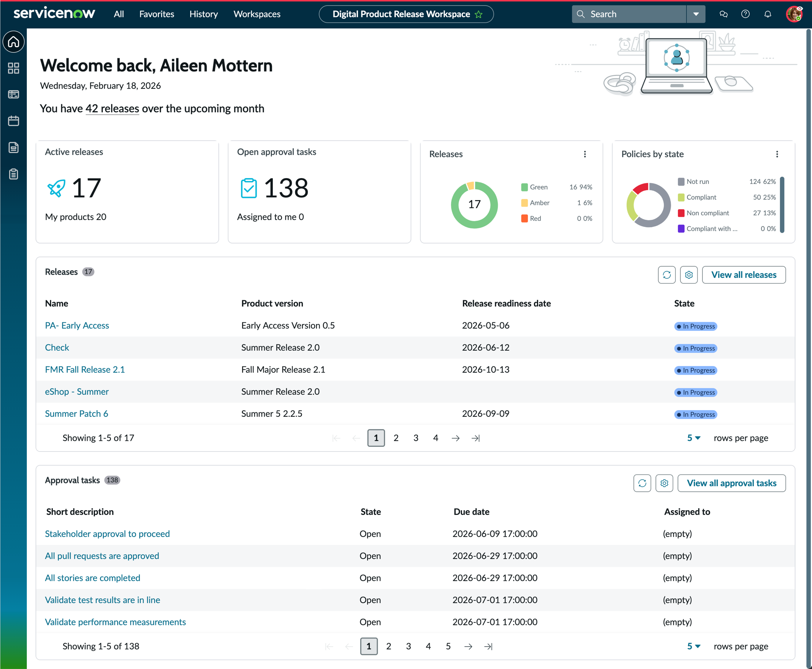The width and height of the screenshot is (812, 669).
Task: Open Approval tasks settings gear
Action: click(x=664, y=483)
